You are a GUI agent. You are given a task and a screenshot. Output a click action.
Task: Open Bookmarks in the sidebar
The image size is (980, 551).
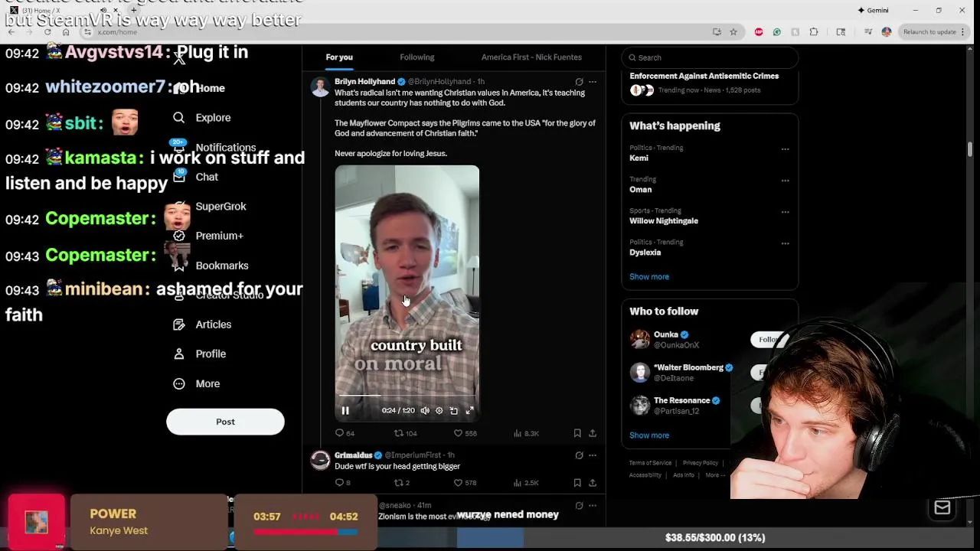tap(211, 266)
